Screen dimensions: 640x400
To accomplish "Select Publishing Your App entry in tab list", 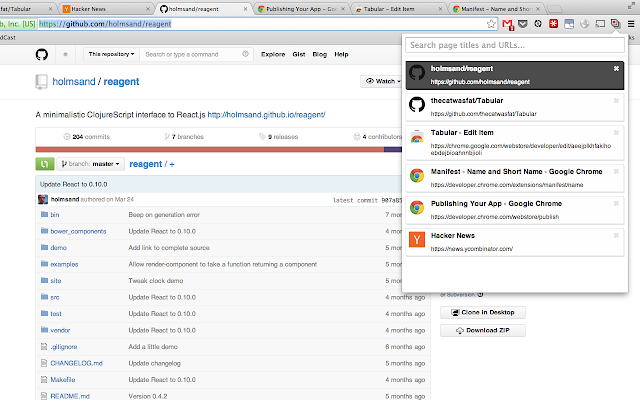I will [x=515, y=210].
